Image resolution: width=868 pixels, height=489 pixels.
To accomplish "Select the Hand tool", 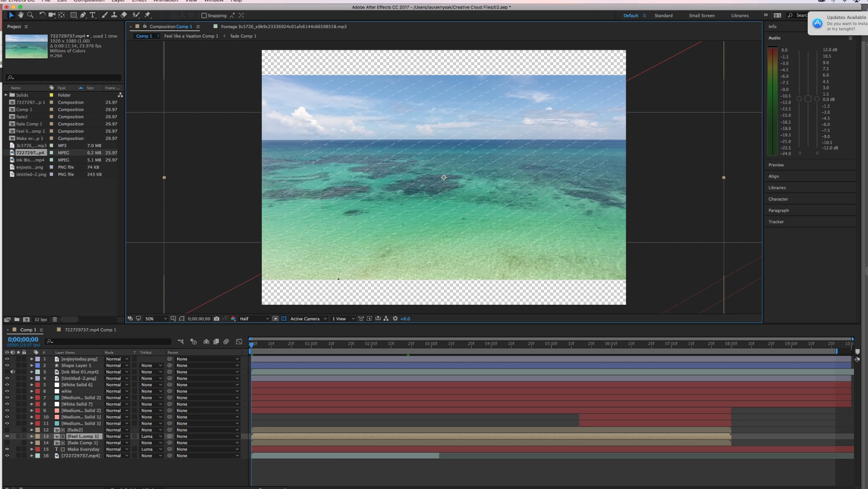I will coord(21,15).
